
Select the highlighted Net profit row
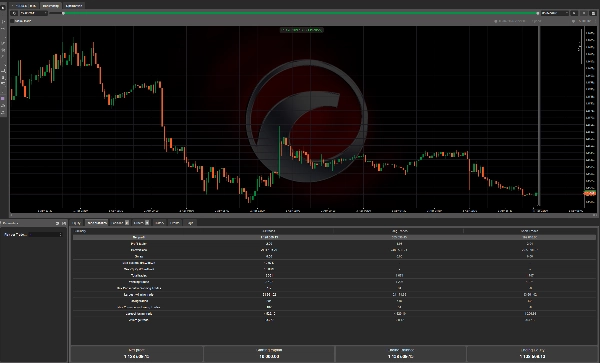click(x=334, y=237)
